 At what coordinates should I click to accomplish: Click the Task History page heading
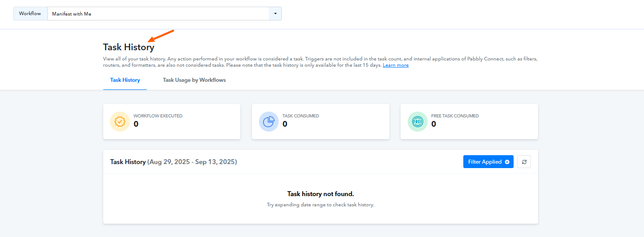pos(129,47)
